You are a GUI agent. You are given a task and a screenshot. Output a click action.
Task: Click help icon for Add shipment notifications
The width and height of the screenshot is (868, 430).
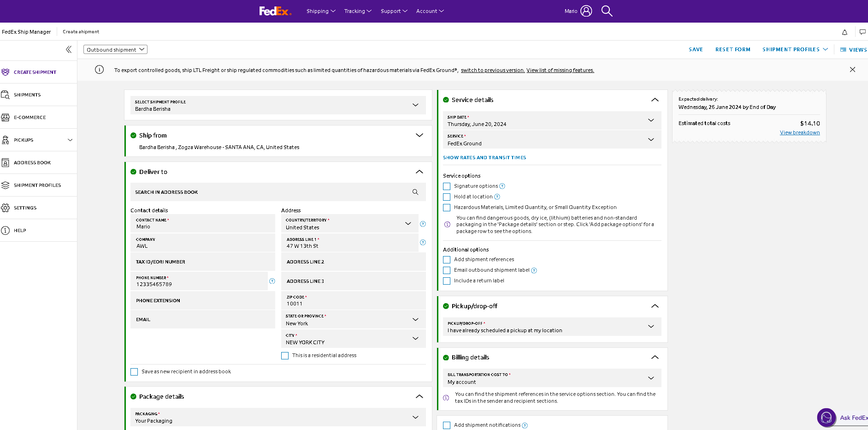[x=525, y=425]
